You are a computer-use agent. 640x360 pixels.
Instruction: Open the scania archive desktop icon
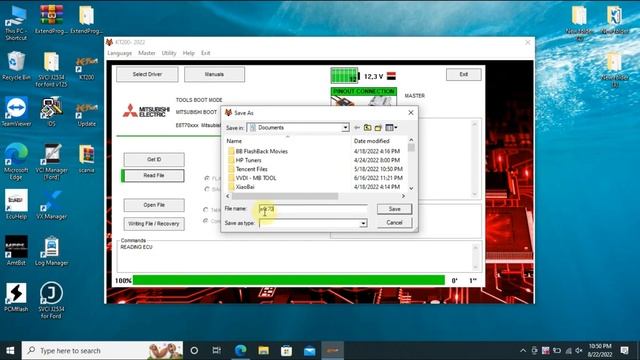tap(87, 158)
